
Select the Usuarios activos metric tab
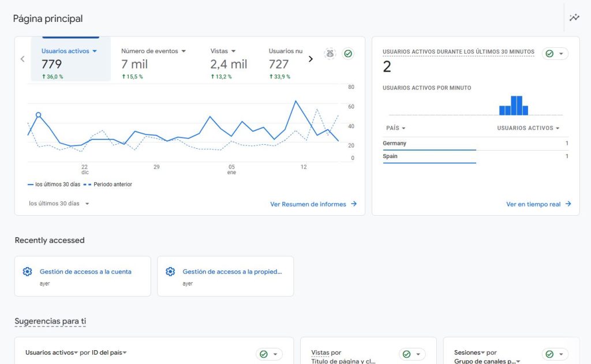(71, 59)
